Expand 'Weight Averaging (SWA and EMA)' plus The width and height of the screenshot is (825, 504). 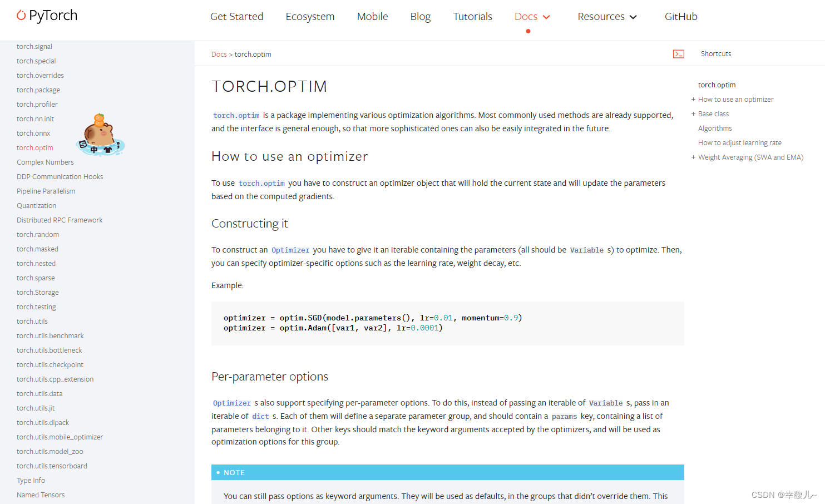coord(693,157)
